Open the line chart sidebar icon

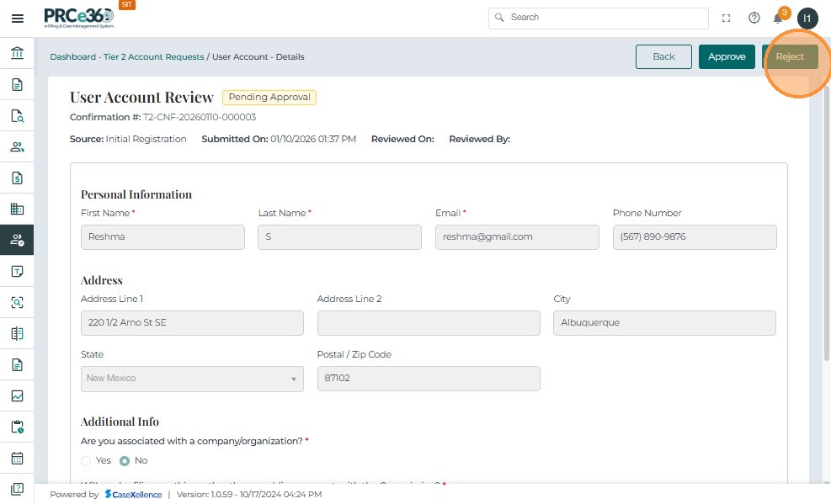17,395
